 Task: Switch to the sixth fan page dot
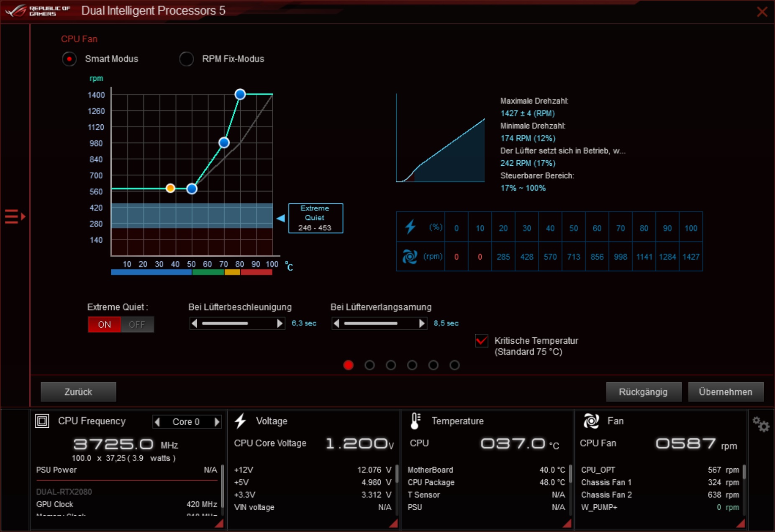pos(455,365)
